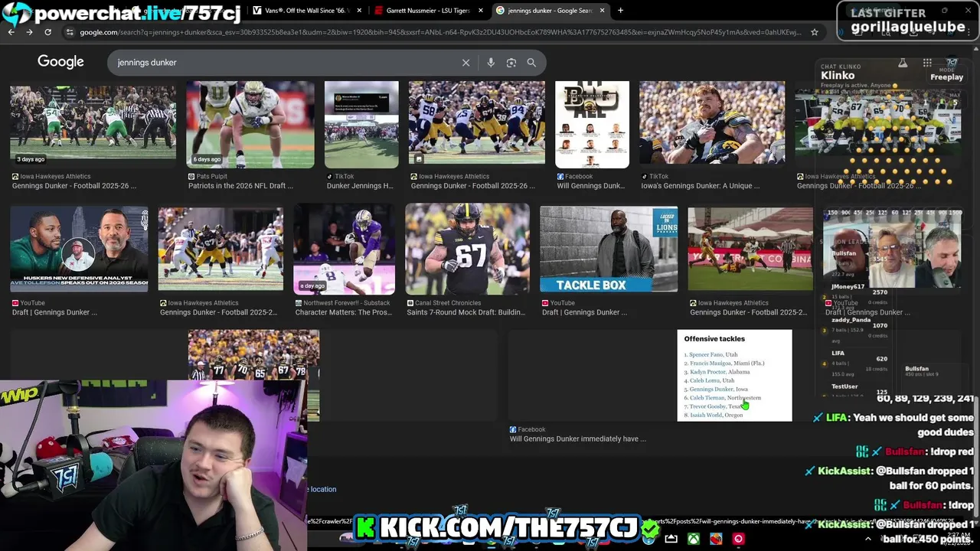Viewport: 980px width, 551px height.
Task: Open the red circle app in the taskbar
Action: (x=738, y=539)
